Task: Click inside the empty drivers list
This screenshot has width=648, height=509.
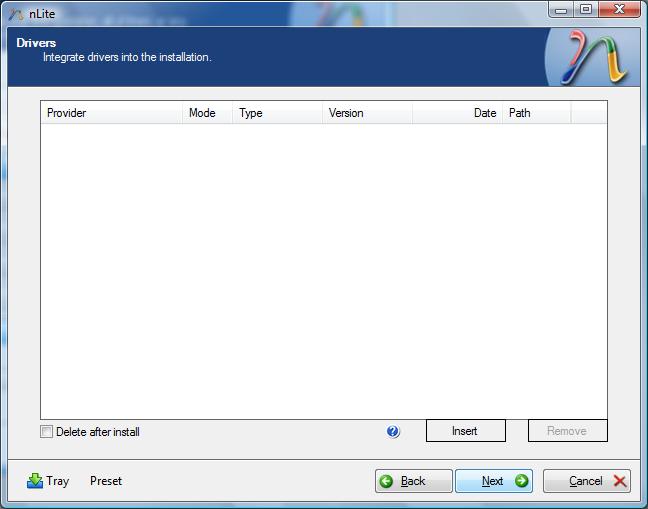Action: click(x=323, y=270)
